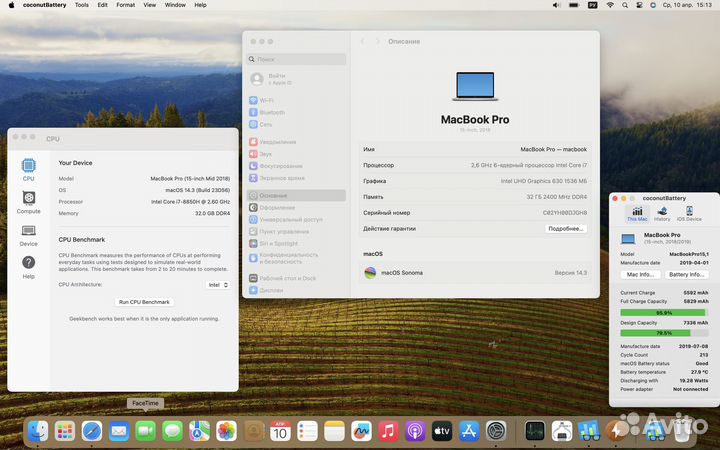The height and width of the screenshot is (450, 720).
Task: Open Launchpad from the Dock
Action: [65, 431]
